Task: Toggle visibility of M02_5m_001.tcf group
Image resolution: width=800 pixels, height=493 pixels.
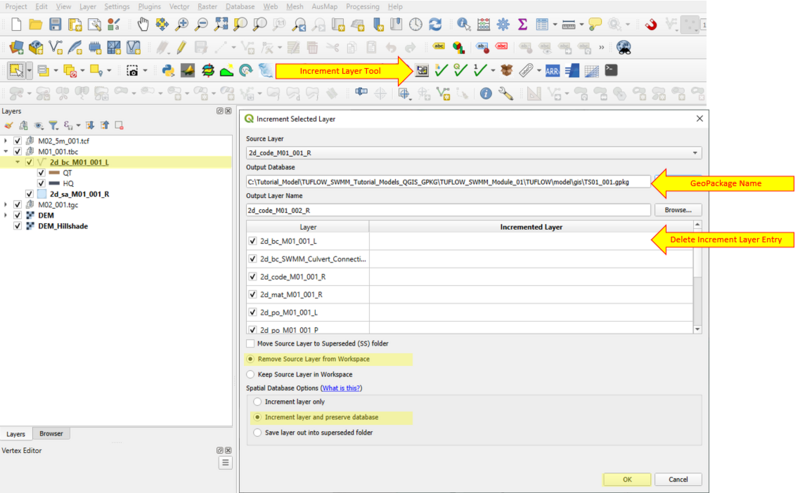Action: pos(18,141)
